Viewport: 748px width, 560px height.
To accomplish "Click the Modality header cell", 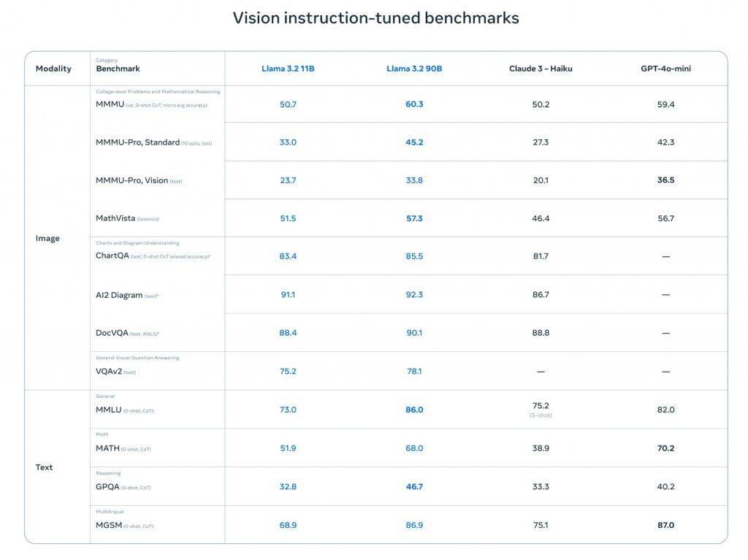I will coord(53,69).
